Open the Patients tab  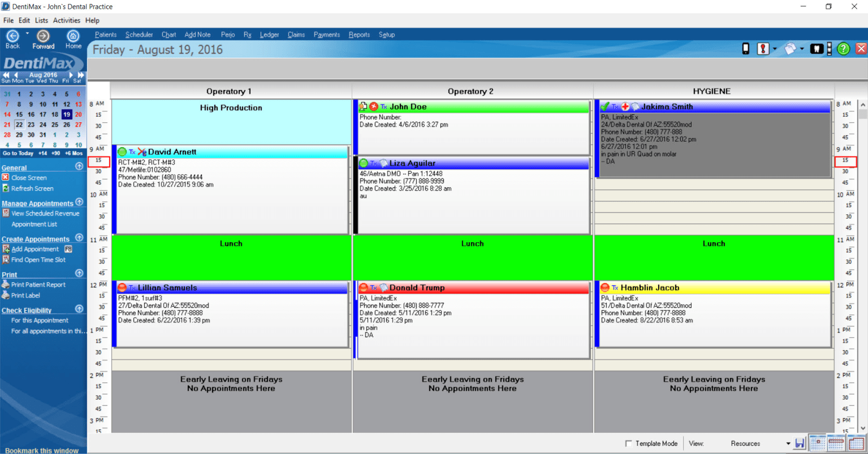coord(106,35)
